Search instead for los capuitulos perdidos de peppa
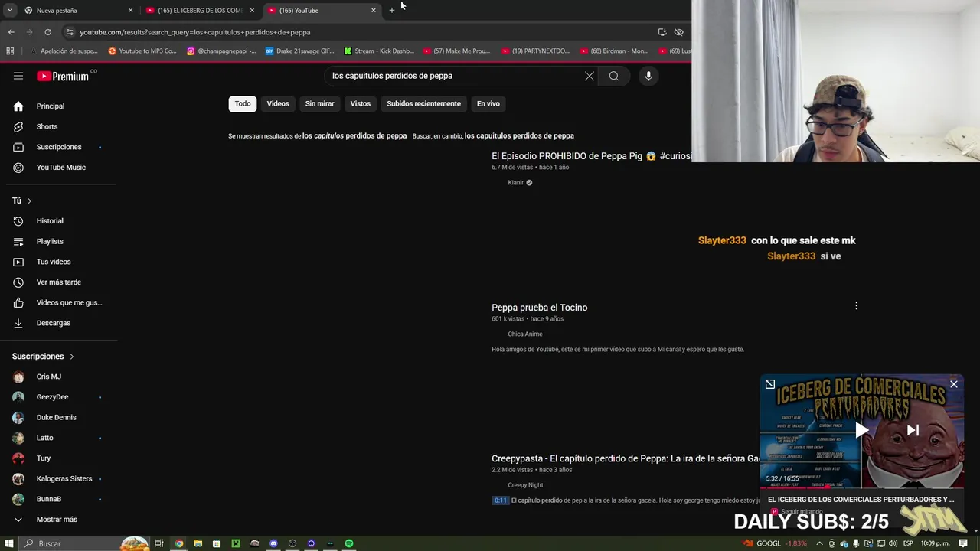 point(519,136)
